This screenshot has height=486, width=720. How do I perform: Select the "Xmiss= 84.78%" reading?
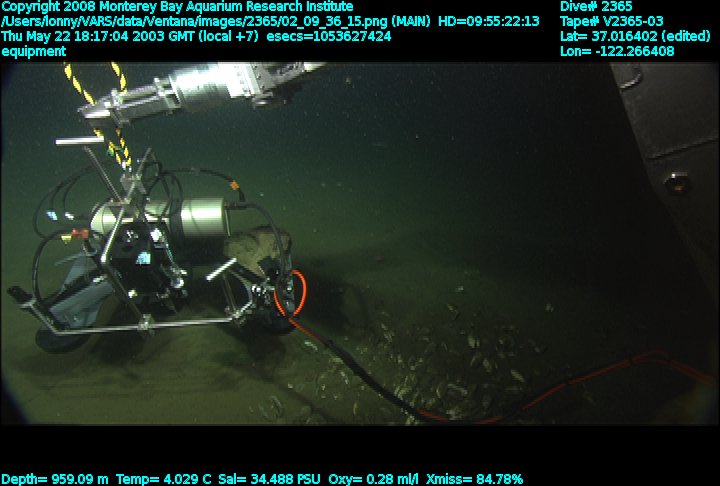coord(474,480)
